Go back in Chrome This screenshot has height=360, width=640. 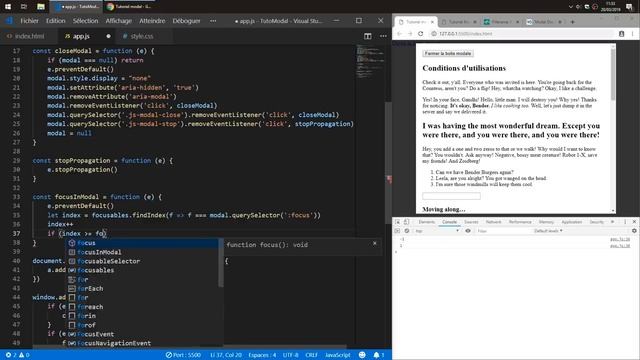(x=400, y=34)
